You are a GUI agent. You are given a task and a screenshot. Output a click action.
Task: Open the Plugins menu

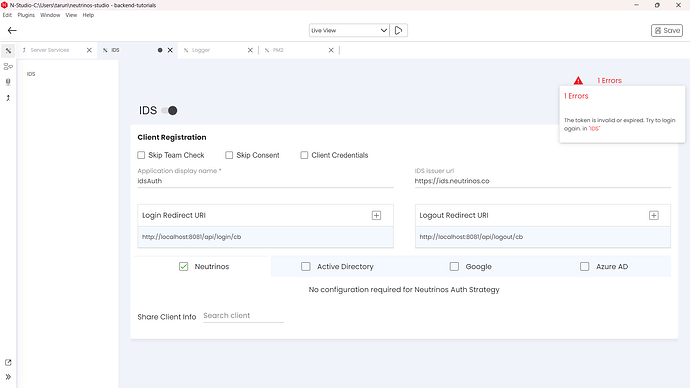pyautogui.click(x=26, y=15)
